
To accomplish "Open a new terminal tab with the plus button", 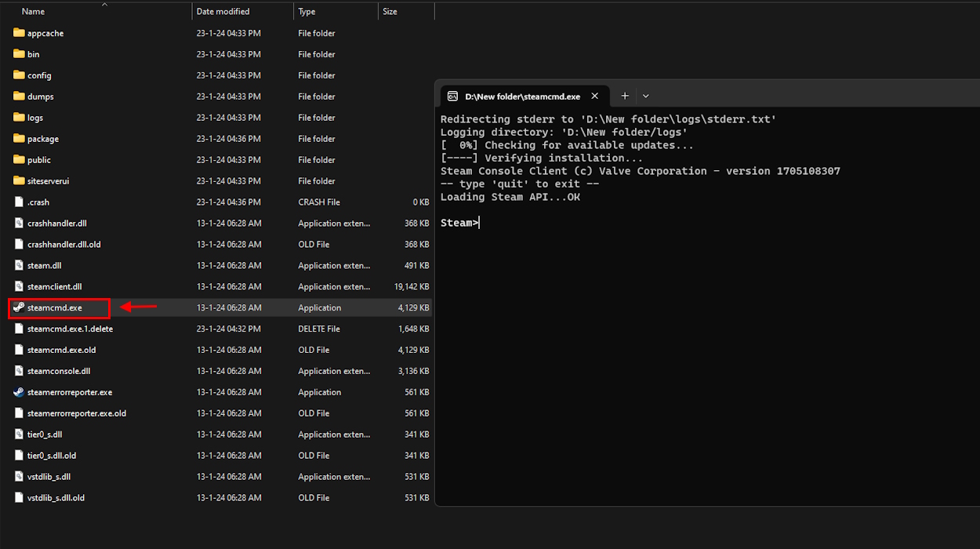I will point(625,96).
